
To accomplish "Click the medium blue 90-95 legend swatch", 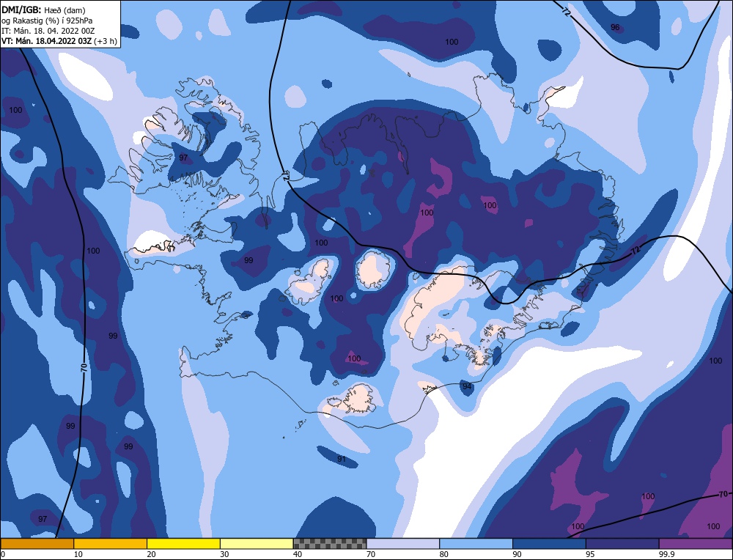I will pos(549,543).
